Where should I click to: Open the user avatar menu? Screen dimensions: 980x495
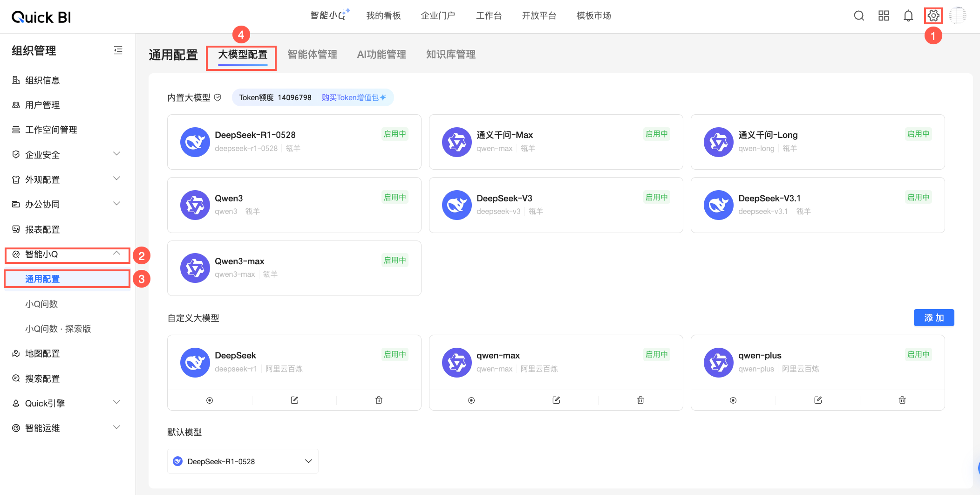click(958, 16)
